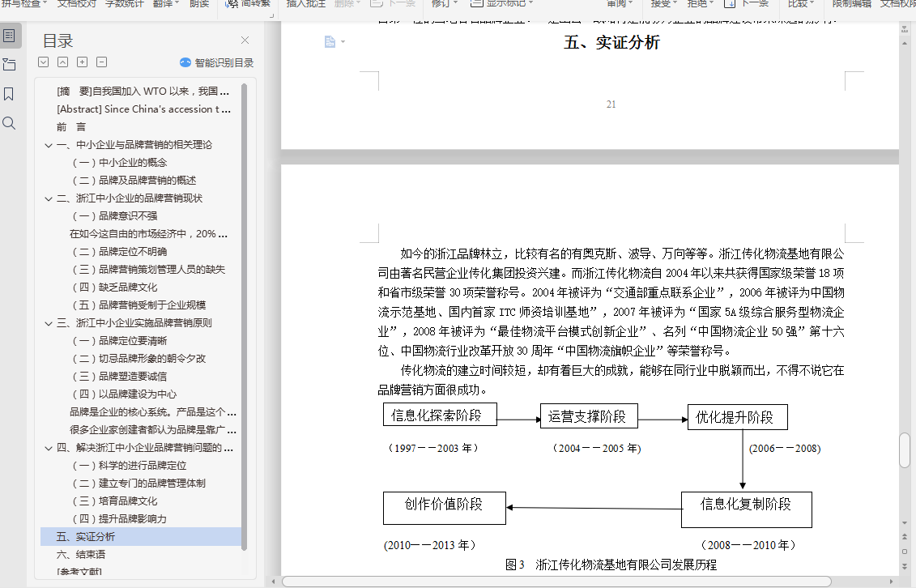Select 品牌是企业的核心系统 outline entry
Image resolution: width=916 pixels, height=588 pixels.
click(x=153, y=411)
